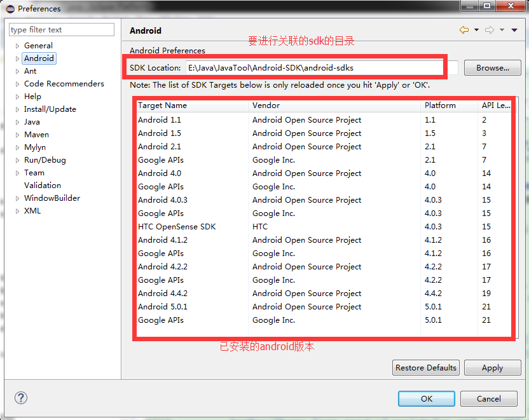Expand the Java tree node

[18, 123]
